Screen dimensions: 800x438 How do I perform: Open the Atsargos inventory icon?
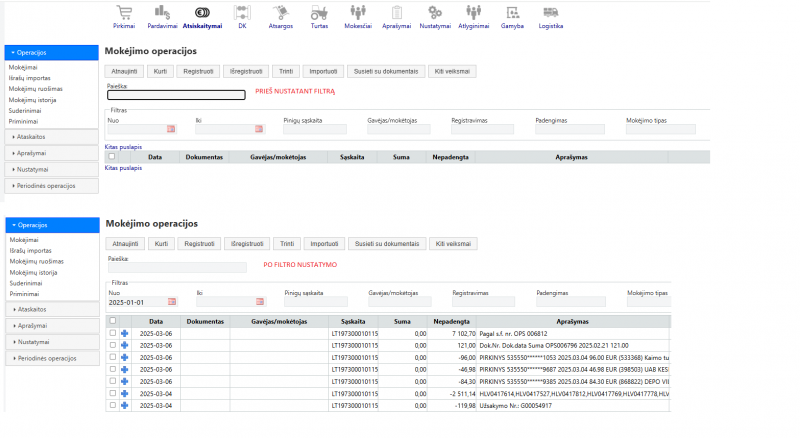(x=281, y=12)
